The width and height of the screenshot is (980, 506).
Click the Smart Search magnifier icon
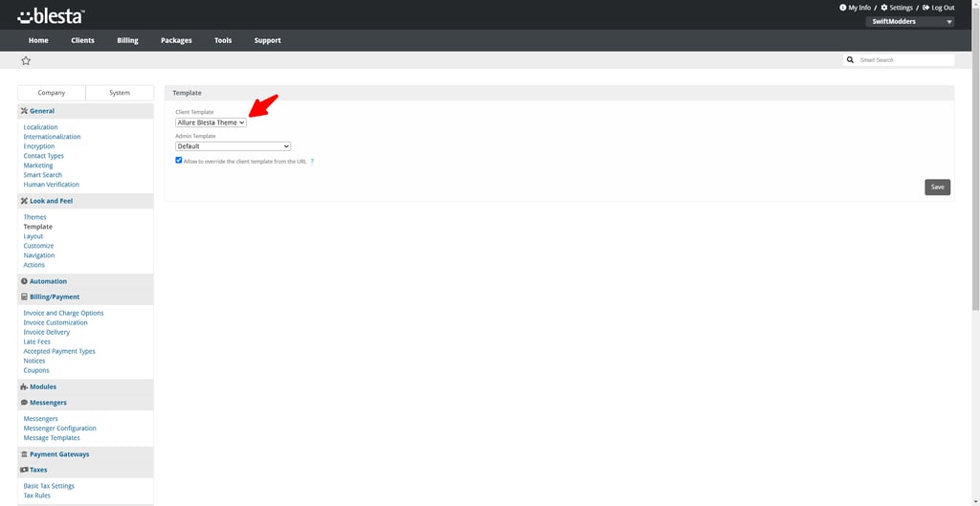[x=850, y=60]
